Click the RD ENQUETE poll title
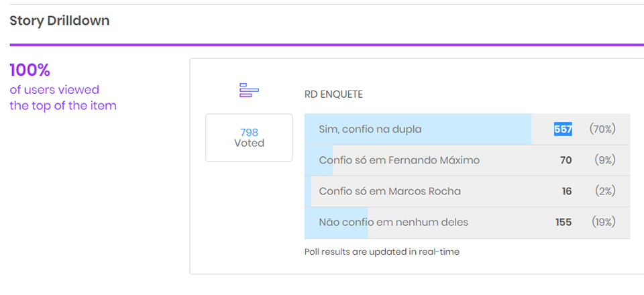The width and height of the screenshot is (644, 295). [x=333, y=95]
